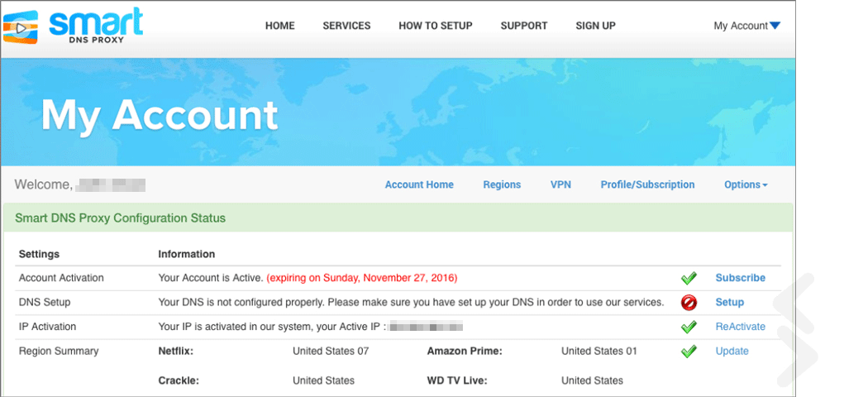The height and width of the screenshot is (397, 868).
Task: Open the My Account dropdown menu
Action: (x=746, y=26)
